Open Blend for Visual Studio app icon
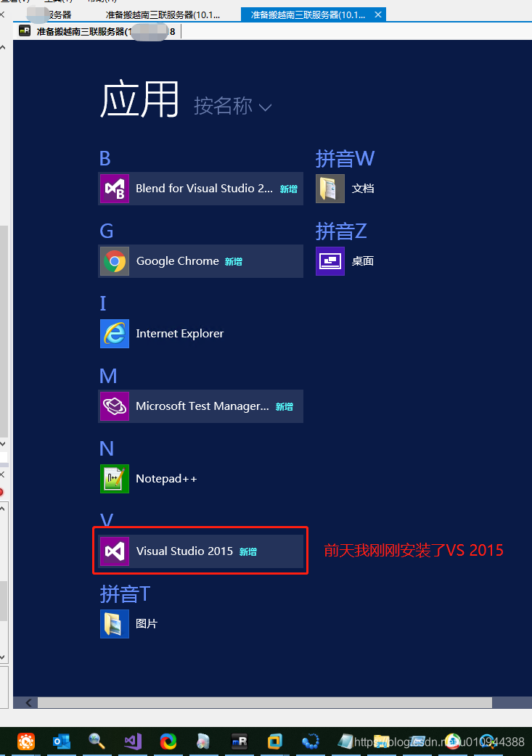Screen dimensions: 532x756 click(114, 189)
